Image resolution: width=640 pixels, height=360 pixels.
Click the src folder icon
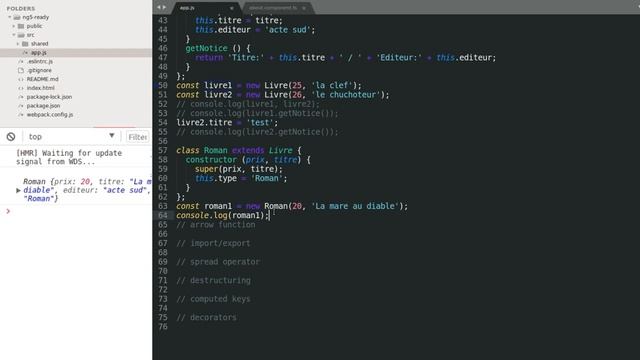pyautogui.click(x=21, y=35)
